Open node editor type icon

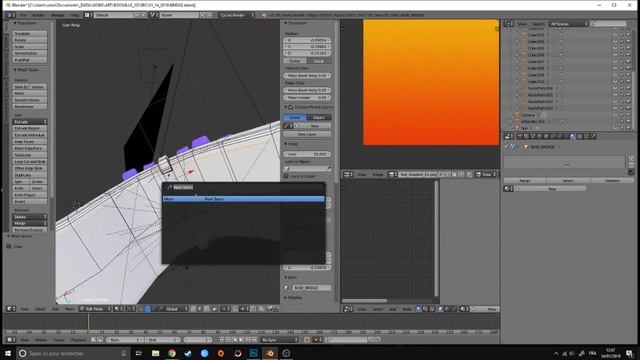(x=348, y=309)
